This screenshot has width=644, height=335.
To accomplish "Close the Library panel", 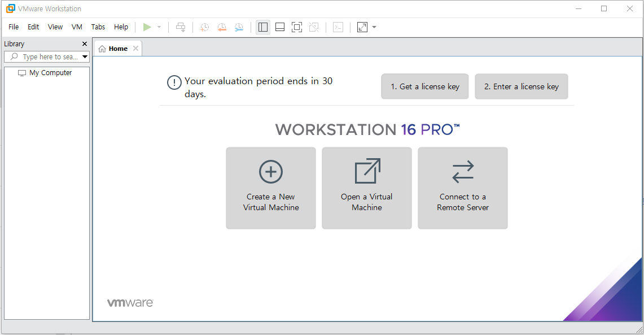I will [x=85, y=43].
